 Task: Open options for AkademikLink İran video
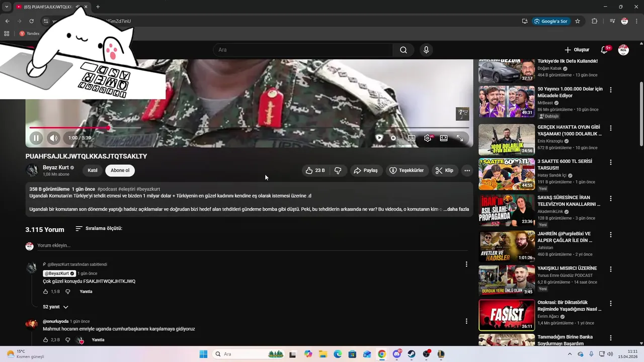[x=611, y=199]
